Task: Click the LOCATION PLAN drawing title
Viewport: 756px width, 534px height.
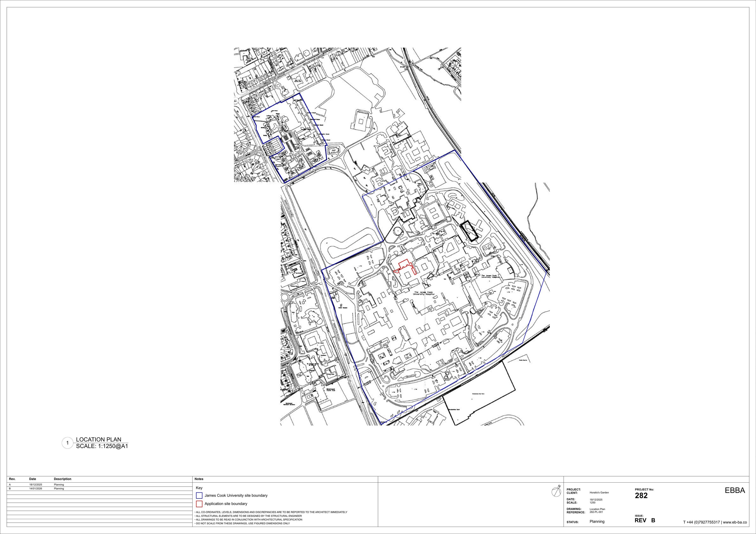Action: click(99, 439)
